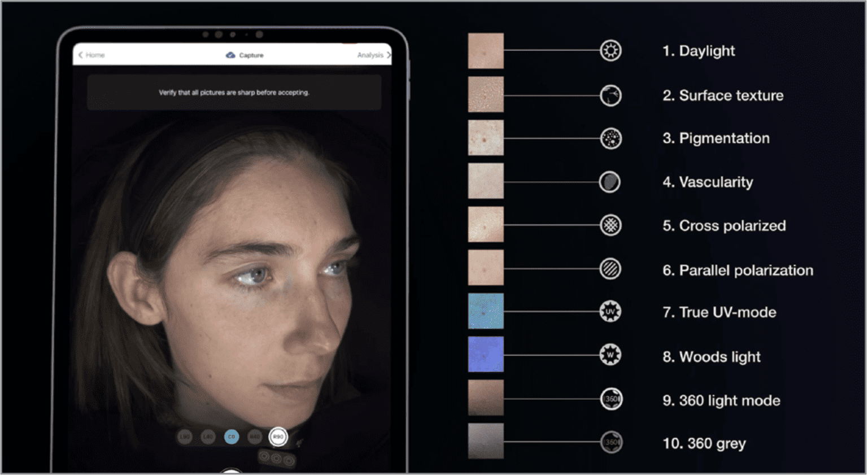Open the 360 grey thumbnail

486,442
